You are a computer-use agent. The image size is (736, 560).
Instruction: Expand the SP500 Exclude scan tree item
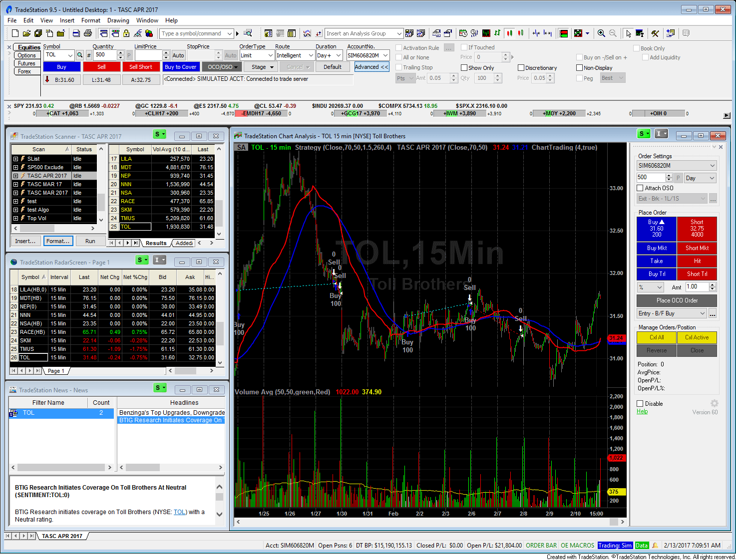tap(15, 167)
